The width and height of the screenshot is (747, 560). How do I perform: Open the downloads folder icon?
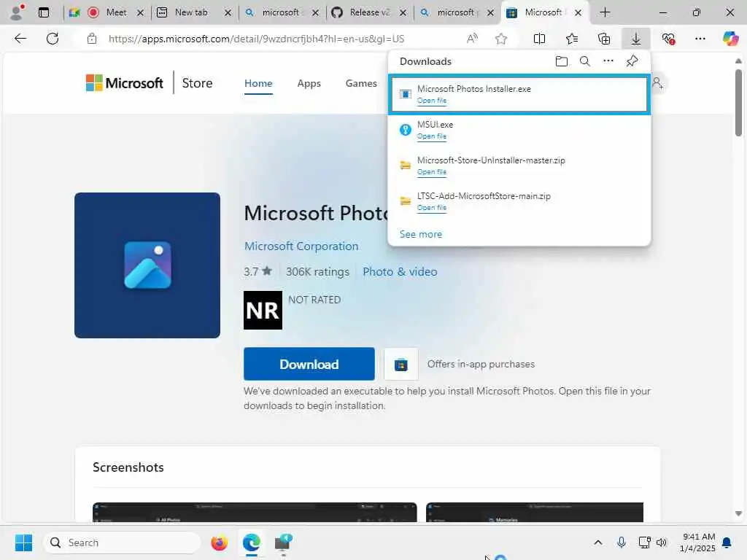pos(561,61)
